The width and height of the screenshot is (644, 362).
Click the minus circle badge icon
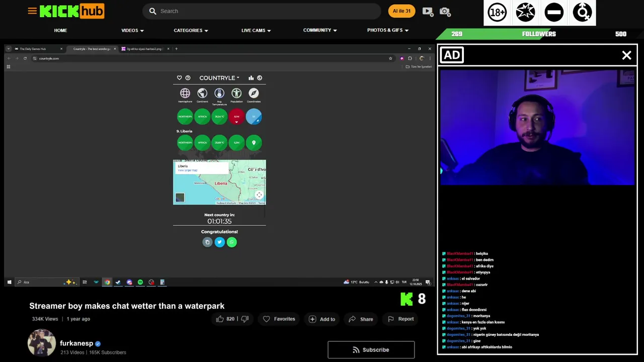[554, 13]
